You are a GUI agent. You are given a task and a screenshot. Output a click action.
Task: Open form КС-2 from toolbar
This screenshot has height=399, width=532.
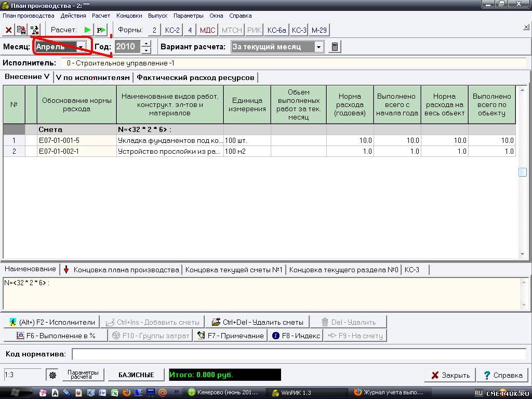[172, 30]
